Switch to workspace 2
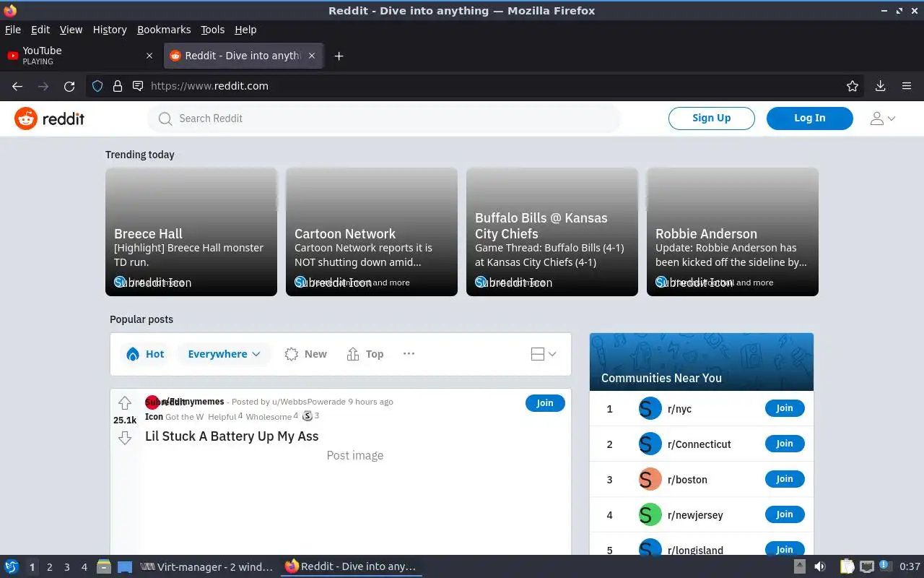 (49, 567)
